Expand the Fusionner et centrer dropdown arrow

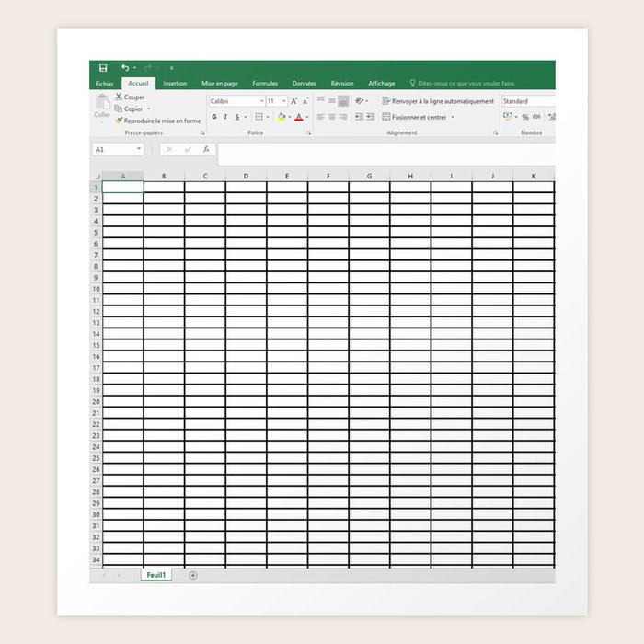click(453, 117)
